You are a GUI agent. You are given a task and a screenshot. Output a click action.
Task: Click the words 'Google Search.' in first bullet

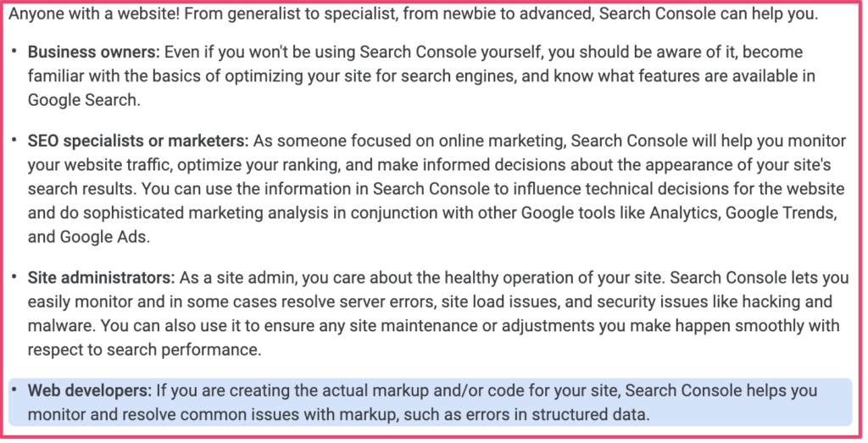click(84, 100)
